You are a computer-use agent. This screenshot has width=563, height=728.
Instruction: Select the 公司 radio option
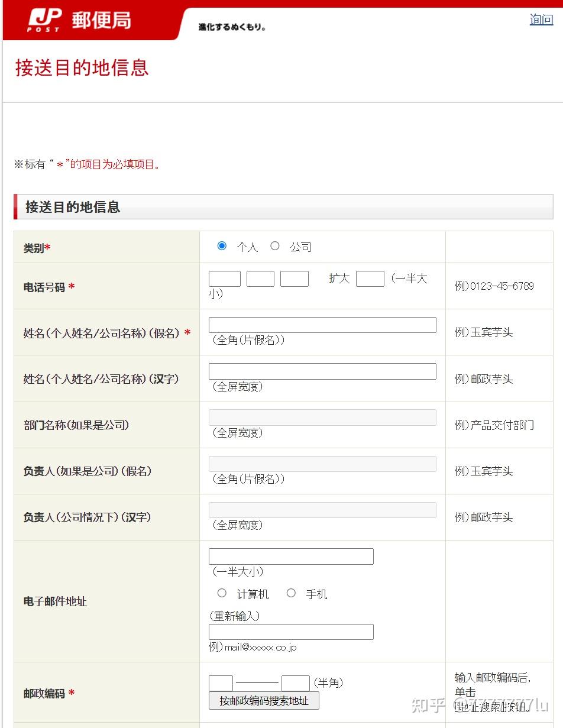coord(275,246)
